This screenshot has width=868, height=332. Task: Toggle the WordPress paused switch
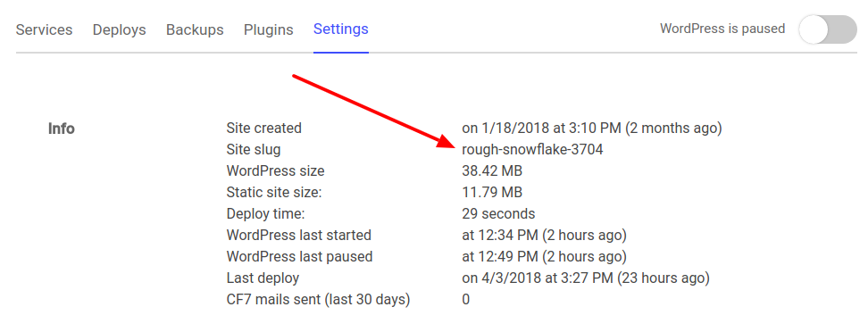click(x=828, y=29)
